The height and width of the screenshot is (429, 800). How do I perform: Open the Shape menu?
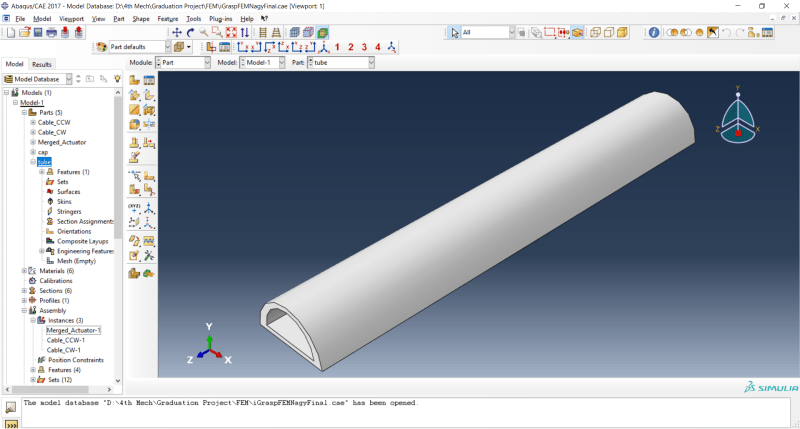141,18
